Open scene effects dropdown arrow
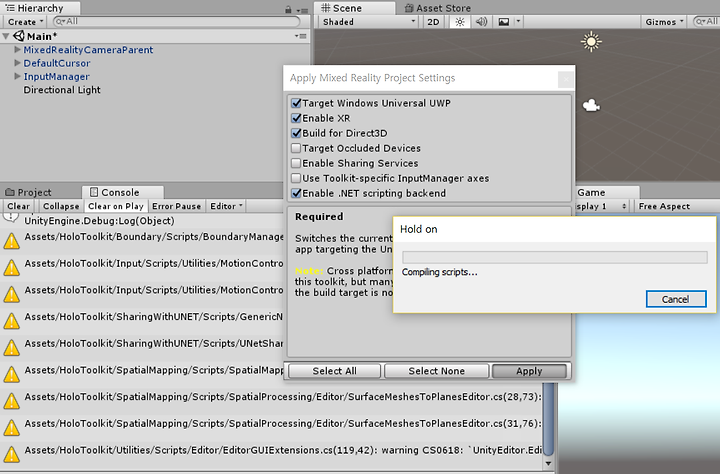This screenshot has width=720, height=474. tap(518, 22)
